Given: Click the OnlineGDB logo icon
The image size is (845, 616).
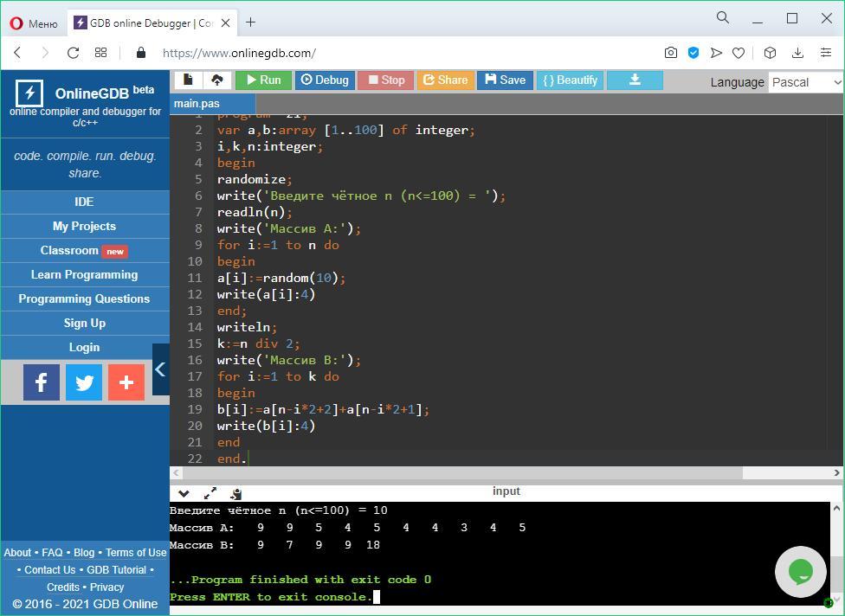Looking at the screenshot, I should click(x=29, y=93).
